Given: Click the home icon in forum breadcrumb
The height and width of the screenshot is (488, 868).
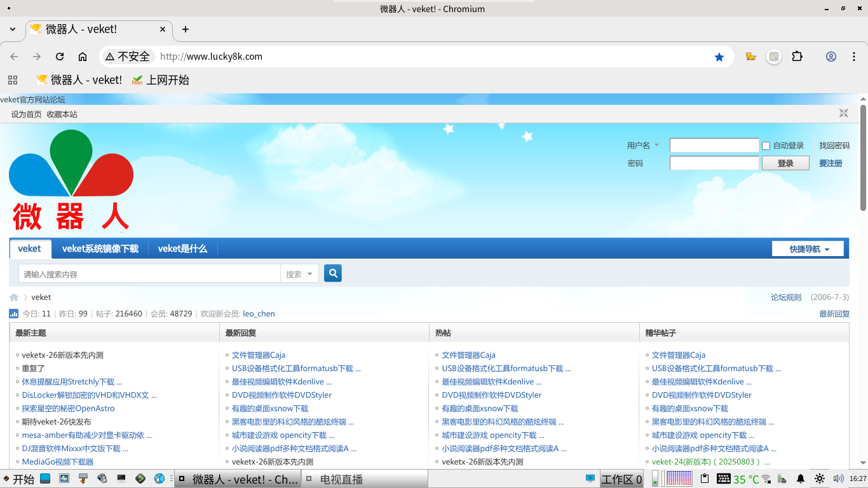Looking at the screenshot, I should coord(14,297).
